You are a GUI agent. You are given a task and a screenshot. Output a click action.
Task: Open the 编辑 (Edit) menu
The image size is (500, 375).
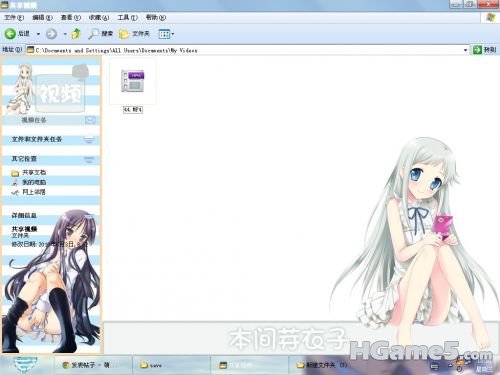pos(42,17)
